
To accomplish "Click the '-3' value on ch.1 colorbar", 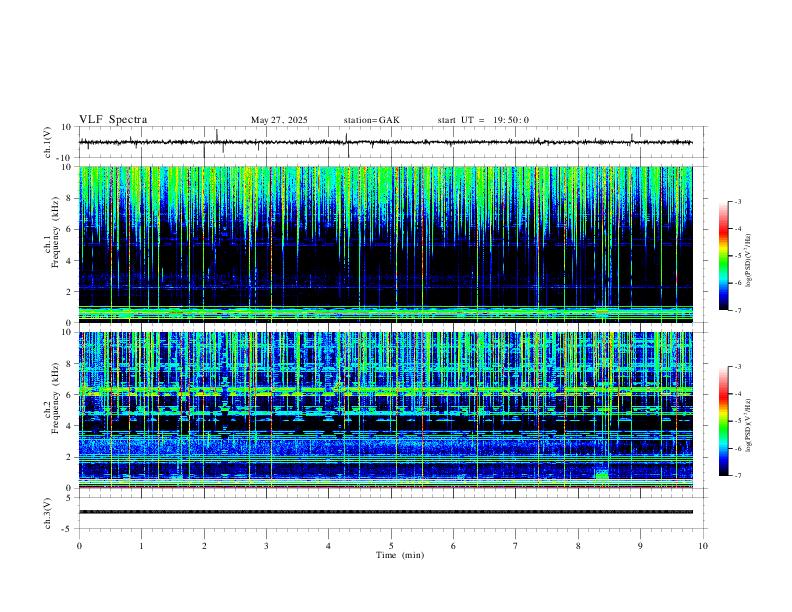I will [x=737, y=201].
